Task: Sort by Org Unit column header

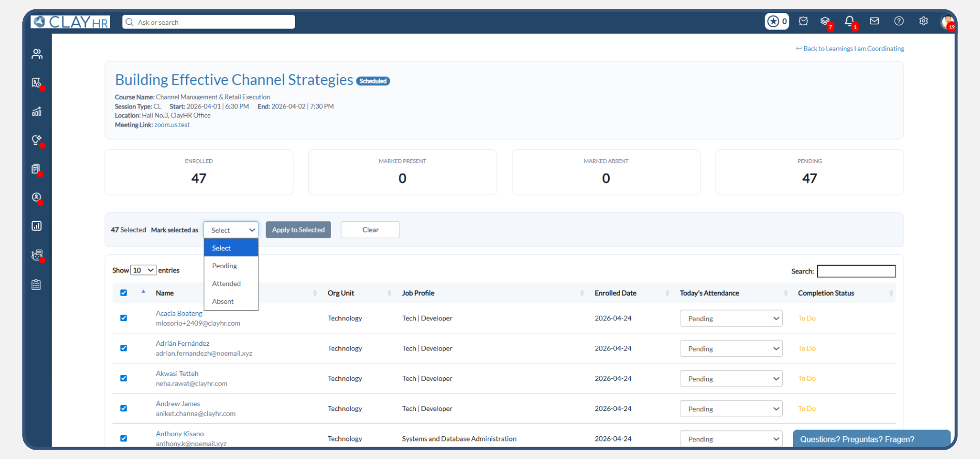Action: (359, 293)
